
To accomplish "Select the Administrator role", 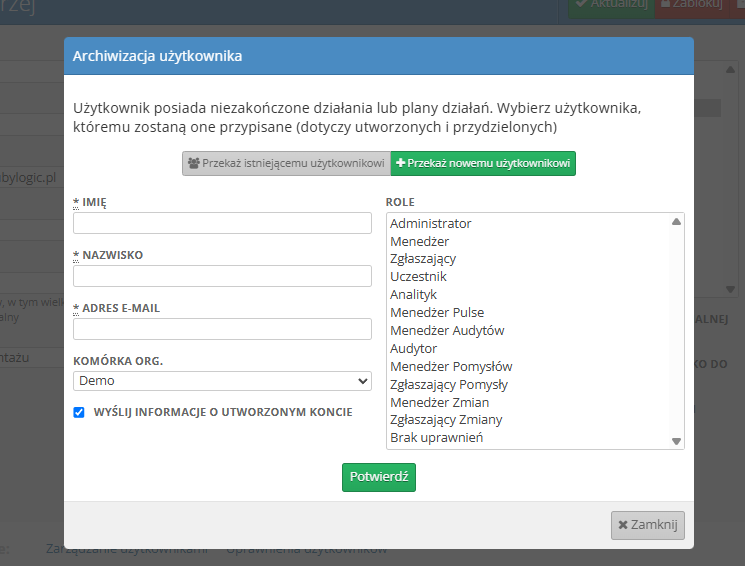I will pyautogui.click(x=527, y=223).
